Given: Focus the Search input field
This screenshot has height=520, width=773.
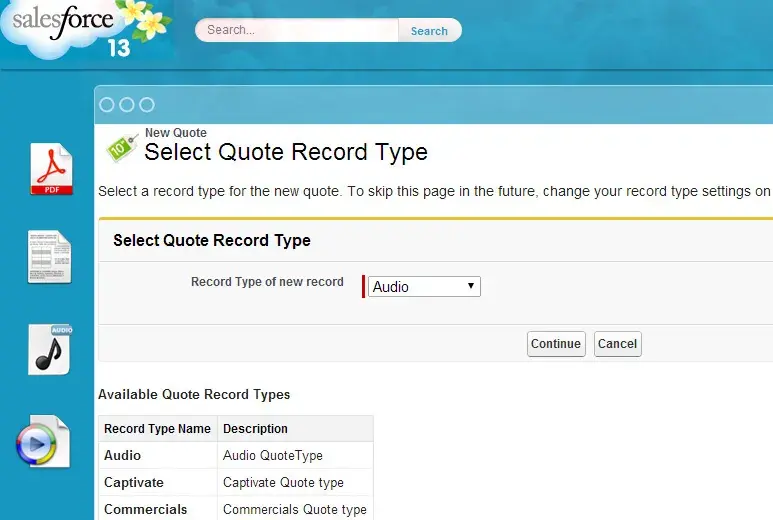Looking at the screenshot, I should click(x=297, y=30).
